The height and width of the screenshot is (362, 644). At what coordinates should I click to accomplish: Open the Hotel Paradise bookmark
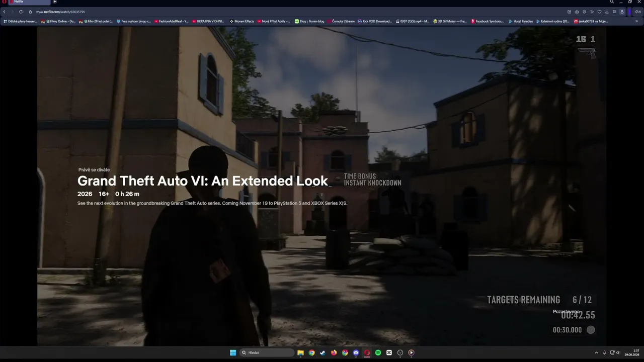point(521,21)
